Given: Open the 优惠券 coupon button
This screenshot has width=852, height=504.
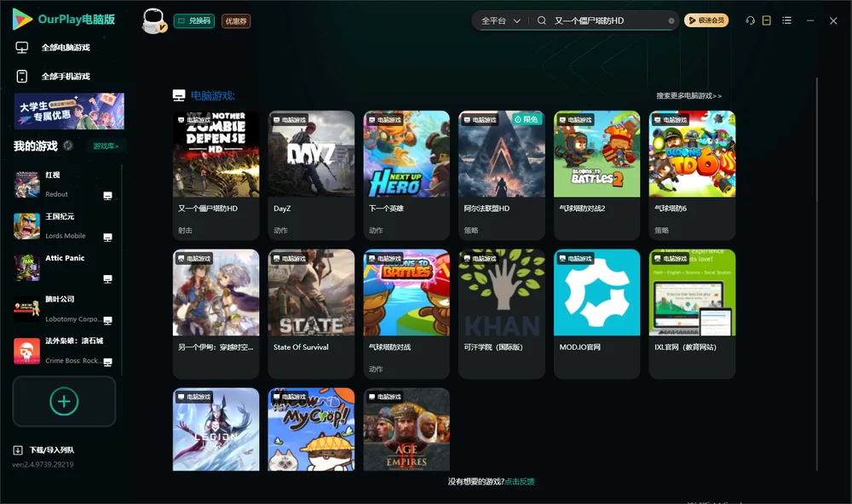Looking at the screenshot, I should pyautogui.click(x=236, y=20).
